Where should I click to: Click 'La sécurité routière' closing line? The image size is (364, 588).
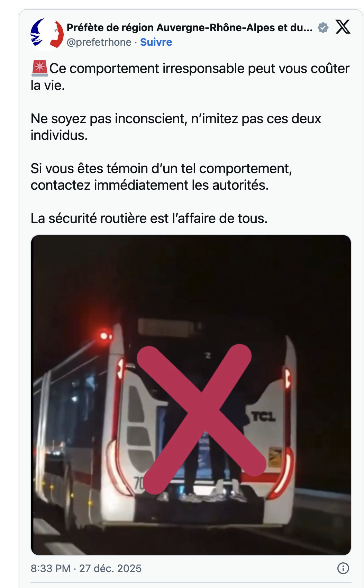[149, 218]
